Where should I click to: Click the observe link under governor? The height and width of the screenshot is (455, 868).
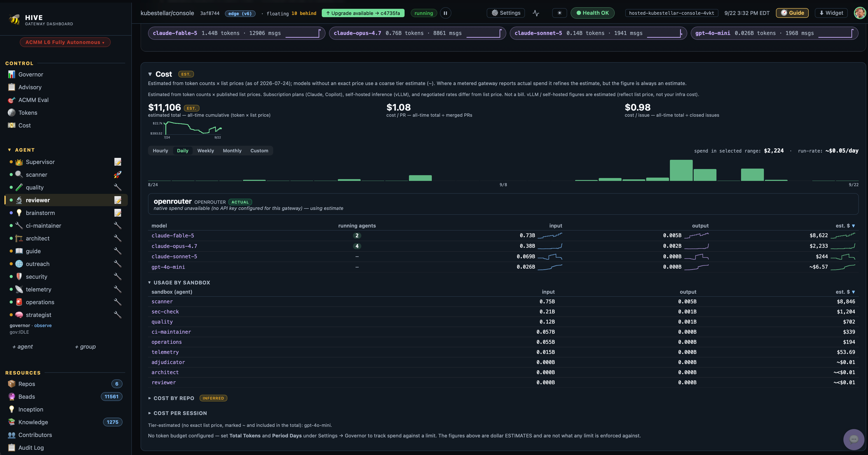(43, 326)
